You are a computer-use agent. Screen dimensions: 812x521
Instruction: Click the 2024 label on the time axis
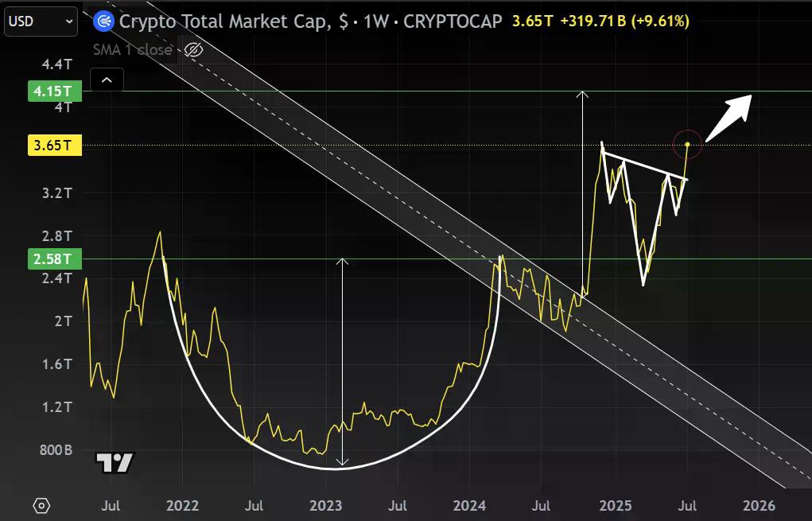pos(469,505)
